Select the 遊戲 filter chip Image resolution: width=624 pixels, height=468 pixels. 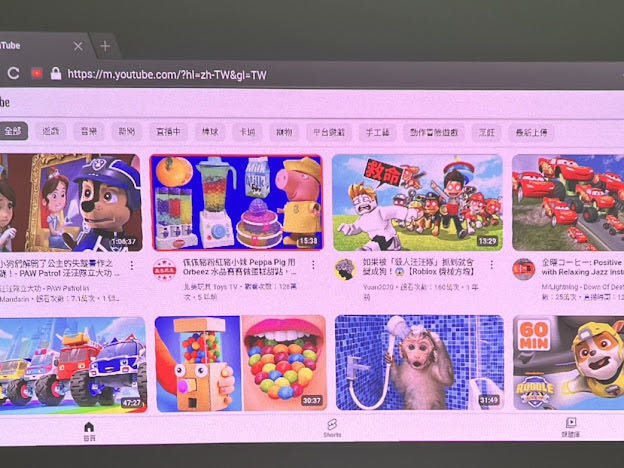(51, 131)
